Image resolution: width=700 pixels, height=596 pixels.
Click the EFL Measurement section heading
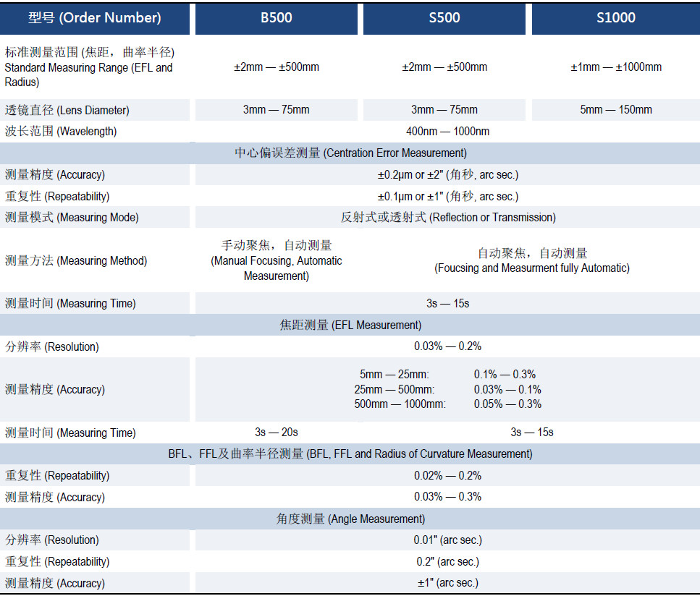pyautogui.click(x=350, y=325)
